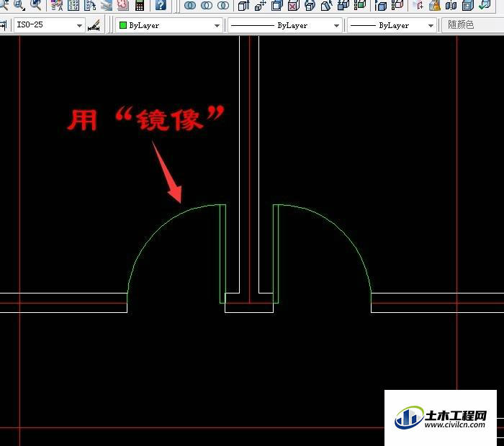Select the Taper Faces tool
Image resolution: width=504 pixels, height=446 pixels.
coord(327,5)
